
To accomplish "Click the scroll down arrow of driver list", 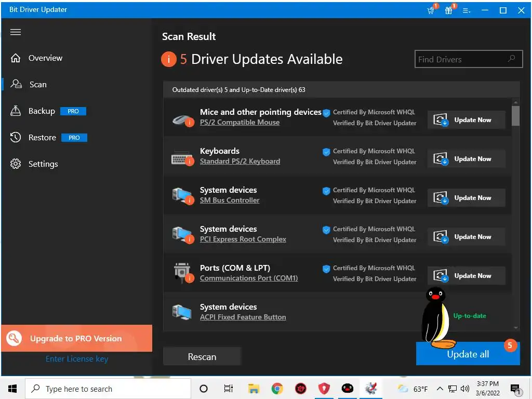I will [x=516, y=328].
